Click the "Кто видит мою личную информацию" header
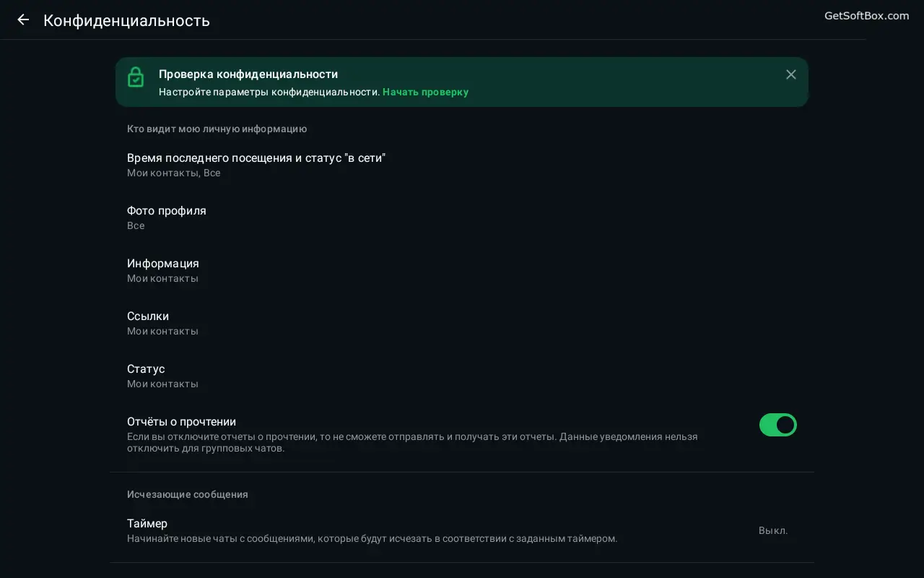This screenshot has width=924, height=578. (x=217, y=129)
